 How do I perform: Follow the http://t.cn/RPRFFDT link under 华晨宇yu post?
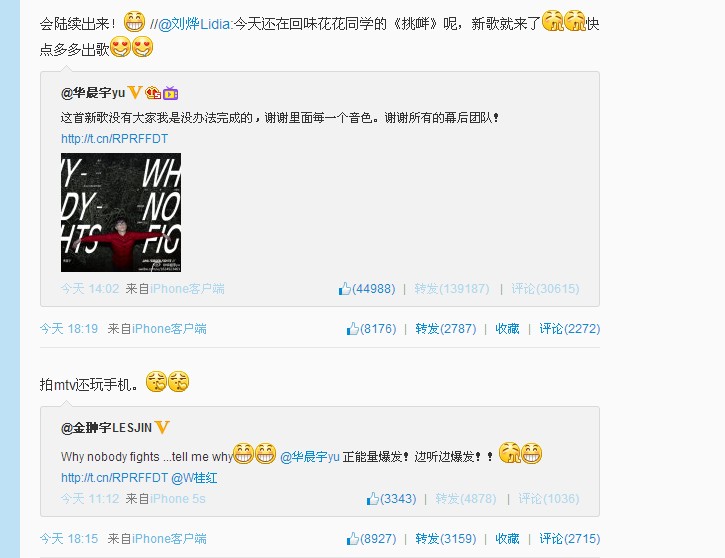(x=114, y=139)
